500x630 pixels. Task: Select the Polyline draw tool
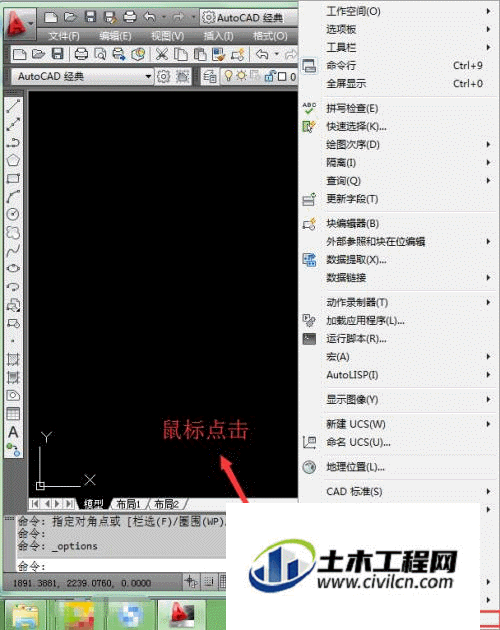(13, 142)
